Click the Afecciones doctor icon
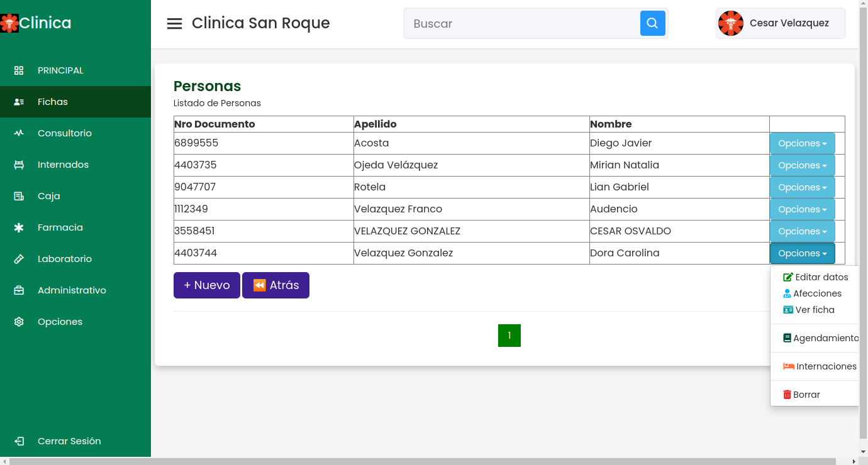Screen dimensions: 868x465 (x=787, y=293)
